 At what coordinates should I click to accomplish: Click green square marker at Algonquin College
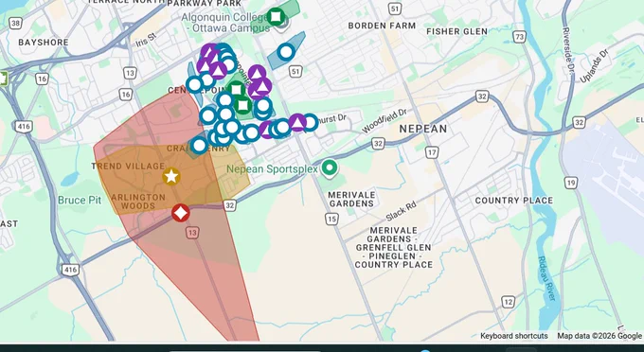(x=276, y=16)
